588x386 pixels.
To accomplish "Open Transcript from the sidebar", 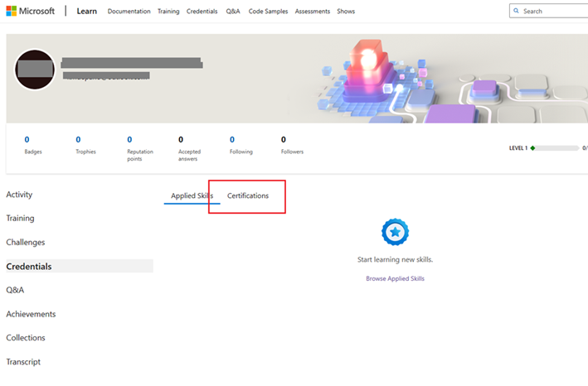I will (23, 362).
